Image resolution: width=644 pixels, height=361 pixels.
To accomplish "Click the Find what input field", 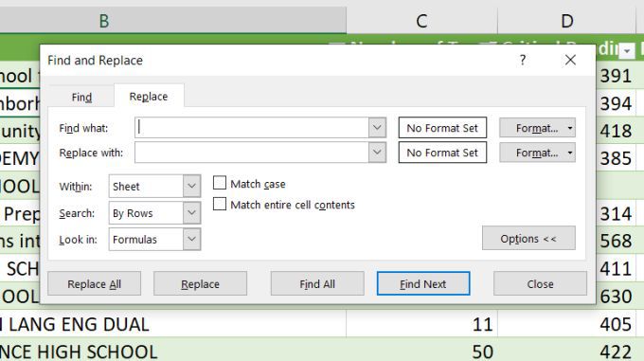I will coord(252,128).
